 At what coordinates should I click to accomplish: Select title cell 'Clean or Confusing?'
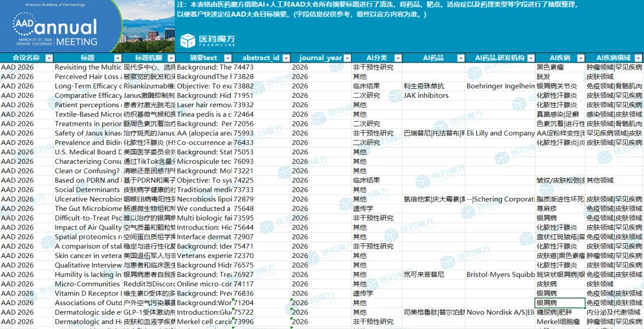coord(88,171)
